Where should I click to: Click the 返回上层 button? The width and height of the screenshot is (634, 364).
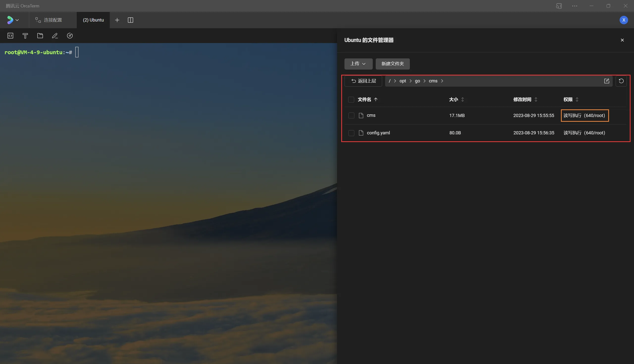(363, 81)
